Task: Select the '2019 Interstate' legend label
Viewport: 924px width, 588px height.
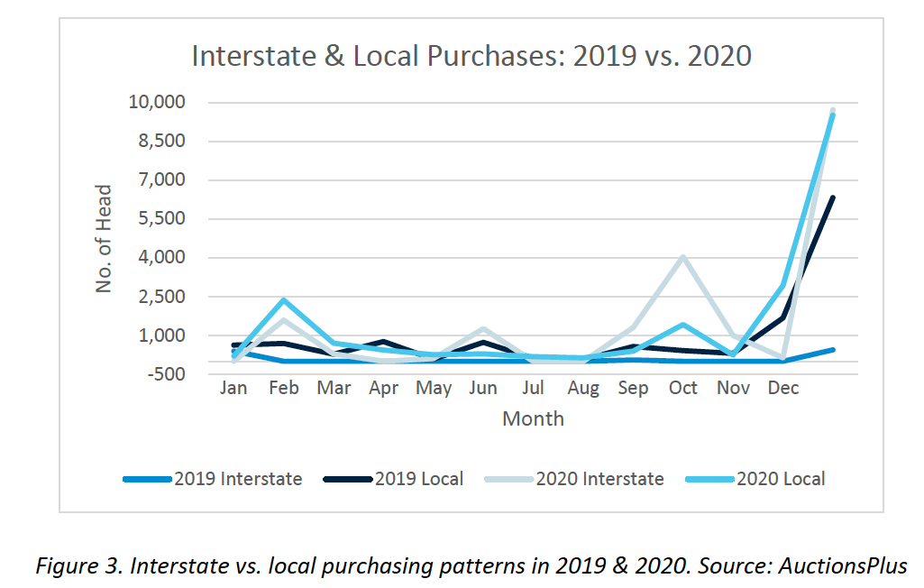Action: point(238,478)
